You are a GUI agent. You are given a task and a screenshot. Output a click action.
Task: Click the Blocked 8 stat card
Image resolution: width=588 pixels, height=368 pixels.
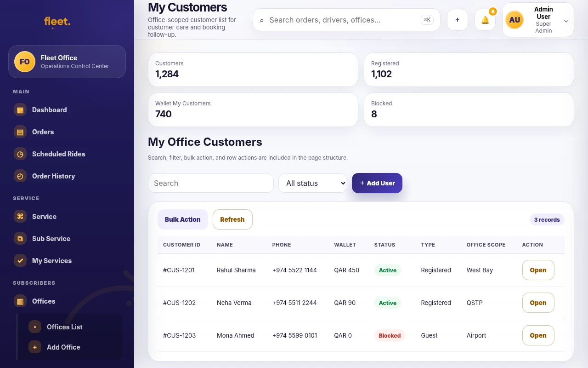point(469,109)
